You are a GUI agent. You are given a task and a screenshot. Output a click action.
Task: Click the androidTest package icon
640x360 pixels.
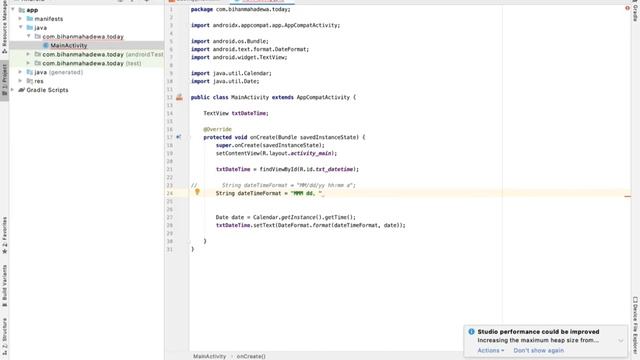[x=38, y=54]
